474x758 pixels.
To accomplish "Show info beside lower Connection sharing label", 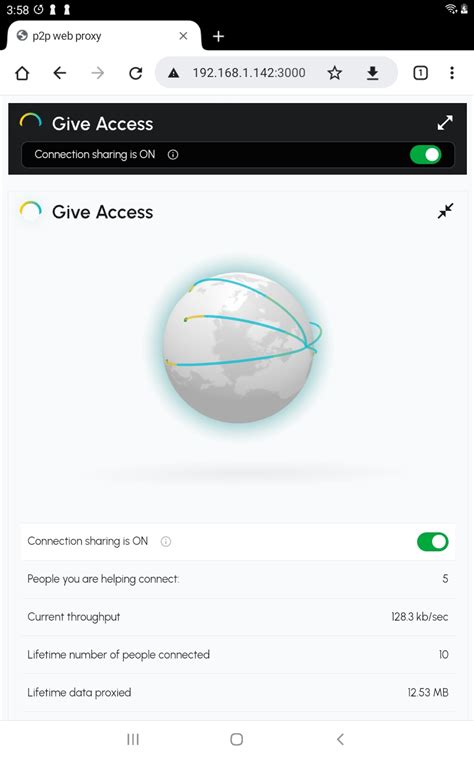I will point(166,541).
